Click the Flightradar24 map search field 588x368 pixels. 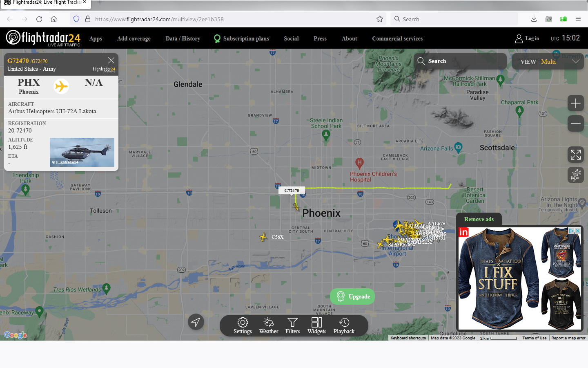(460, 61)
